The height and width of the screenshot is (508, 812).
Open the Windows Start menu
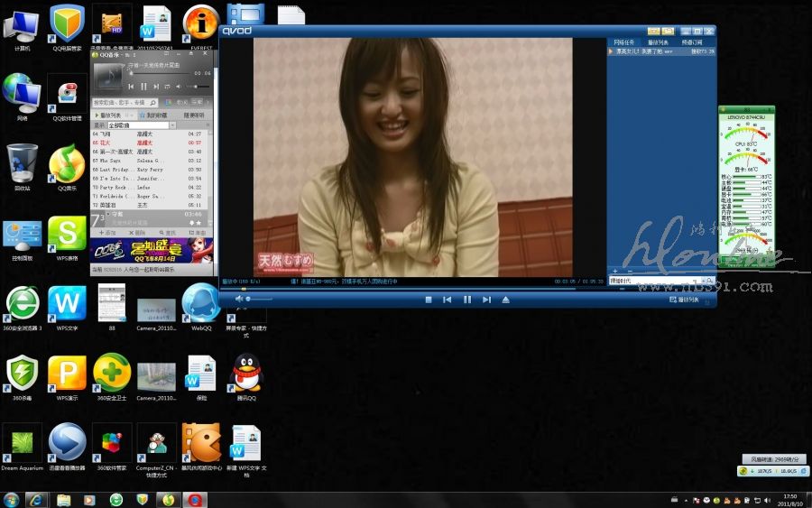coord(11,500)
